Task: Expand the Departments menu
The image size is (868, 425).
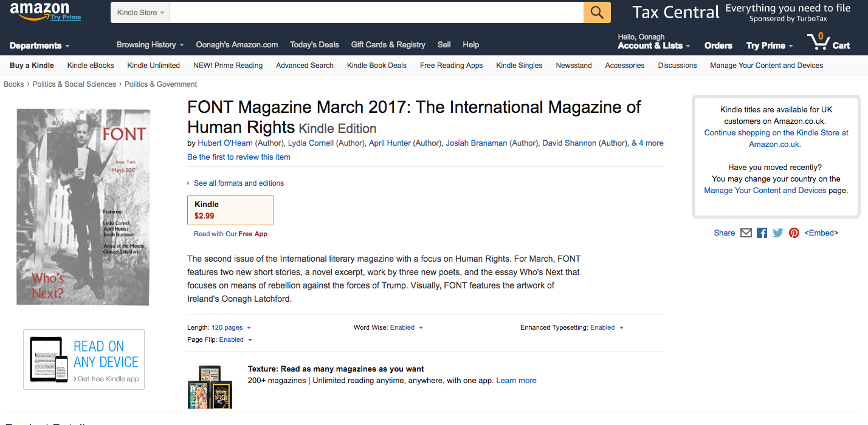Action: (40, 46)
